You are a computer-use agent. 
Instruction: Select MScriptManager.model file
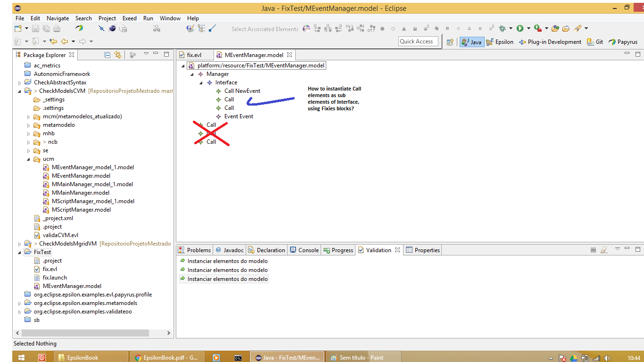click(81, 210)
